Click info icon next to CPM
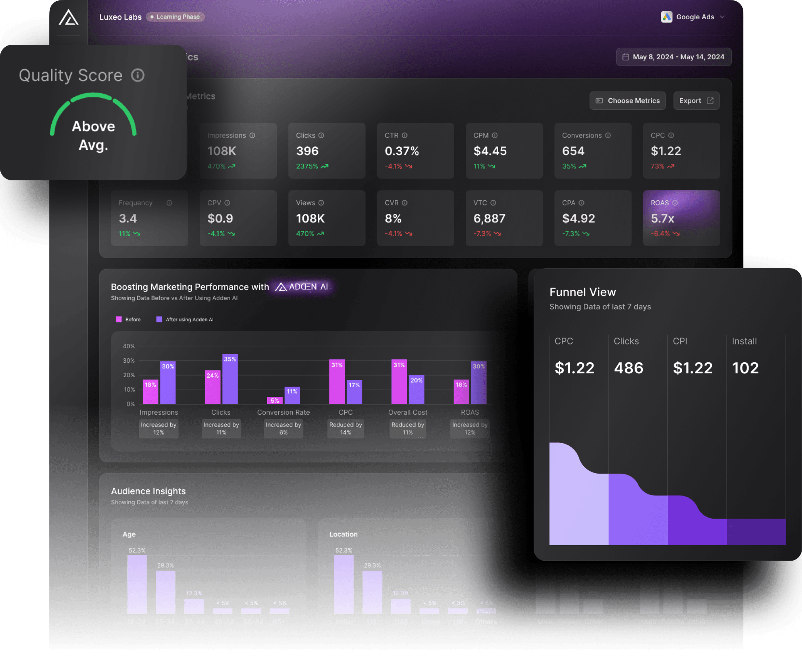The width and height of the screenshot is (802, 672). coord(495,135)
